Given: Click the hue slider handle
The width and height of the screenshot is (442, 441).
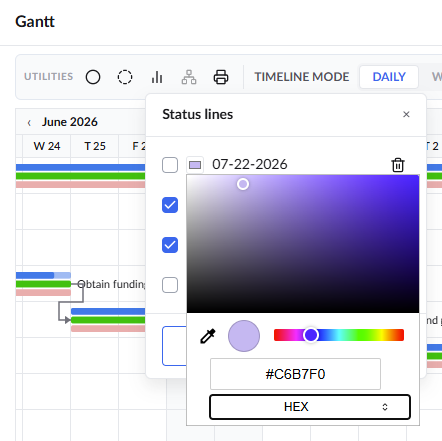Looking at the screenshot, I should click(311, 335).
